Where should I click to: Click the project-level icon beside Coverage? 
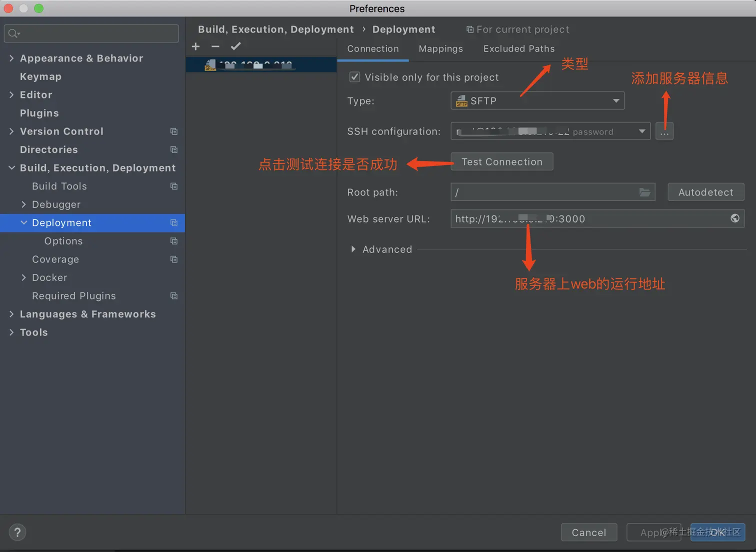click(174, 259)
